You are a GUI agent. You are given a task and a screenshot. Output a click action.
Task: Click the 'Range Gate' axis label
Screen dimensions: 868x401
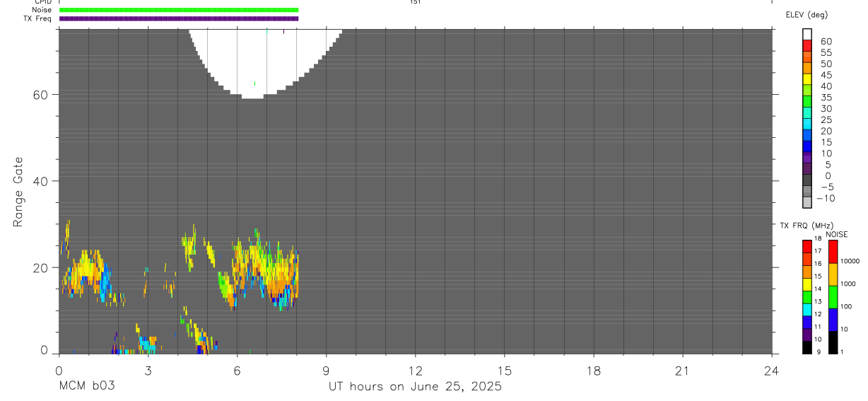18,192
